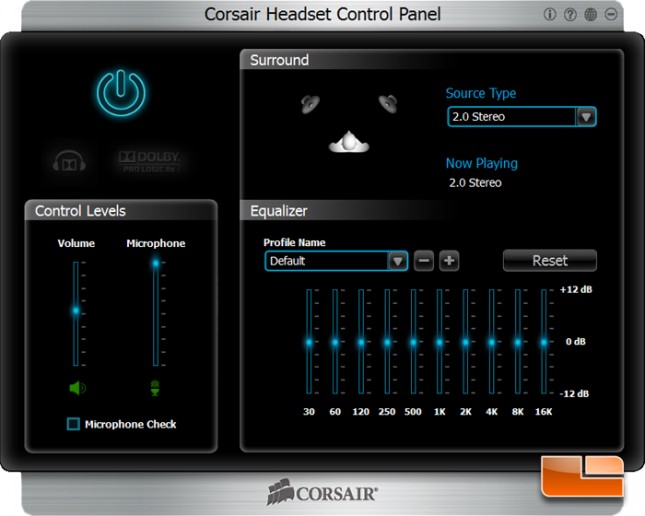Enable Dolby Headphone icon
Viewport: 645px width, 516px height.
click(x=69, y=161)
